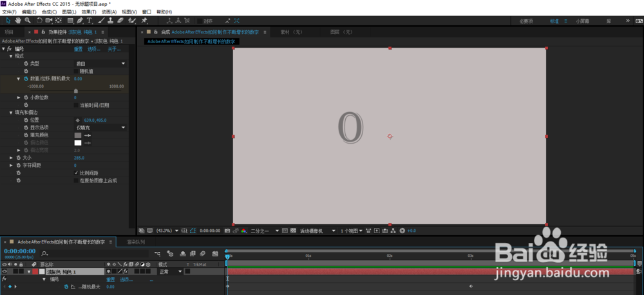Toggle the 对齐 snapping checkbox
The image size is (644, 295).
[200, 21]
